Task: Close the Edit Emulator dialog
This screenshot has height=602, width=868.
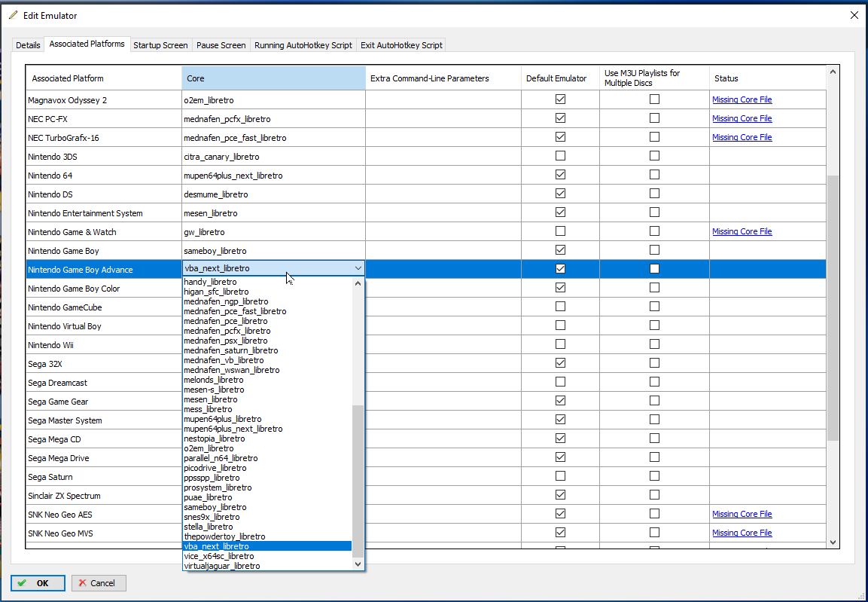Action: tap(854, 15)
